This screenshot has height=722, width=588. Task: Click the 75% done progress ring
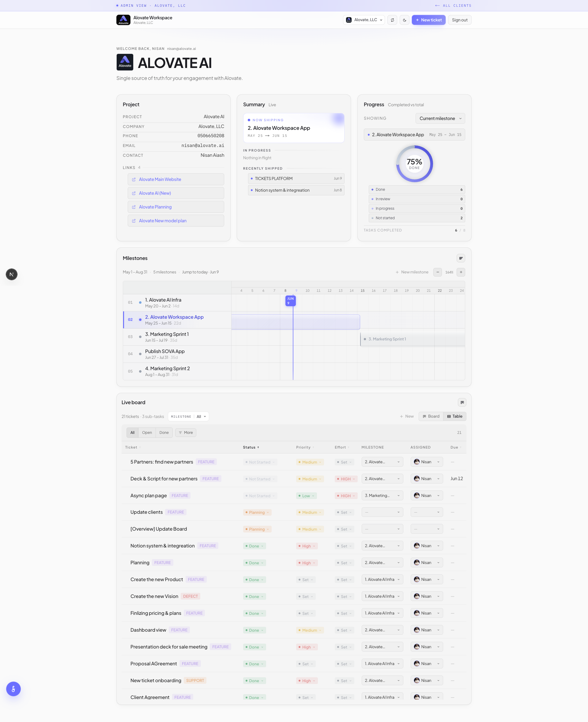click(414, 164)
